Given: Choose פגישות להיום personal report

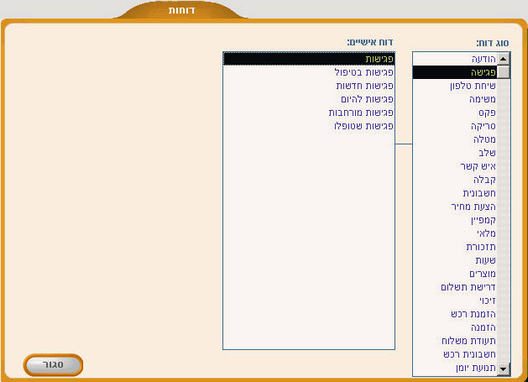Looking at the screenshot, I should pyautogui.click(x=309, y=99).
